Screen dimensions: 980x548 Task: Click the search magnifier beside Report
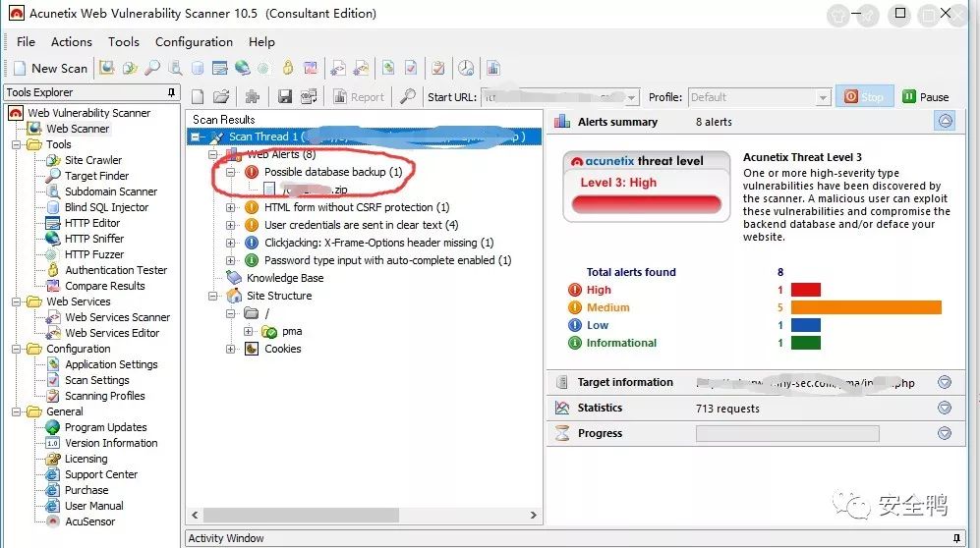coord(408,97)
